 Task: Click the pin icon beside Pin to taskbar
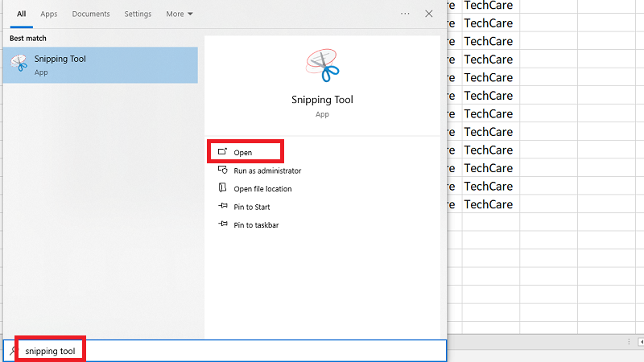(x=222, y=225)
